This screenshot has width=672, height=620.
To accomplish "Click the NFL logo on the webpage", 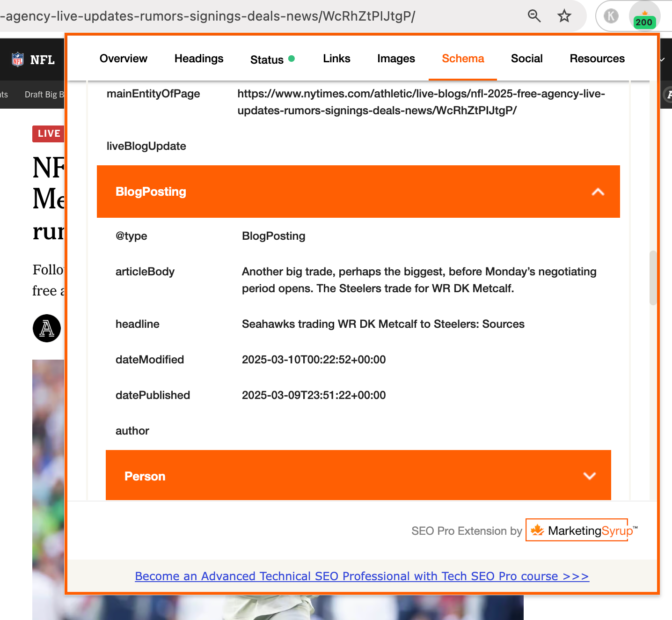I will tap(33, 59).
